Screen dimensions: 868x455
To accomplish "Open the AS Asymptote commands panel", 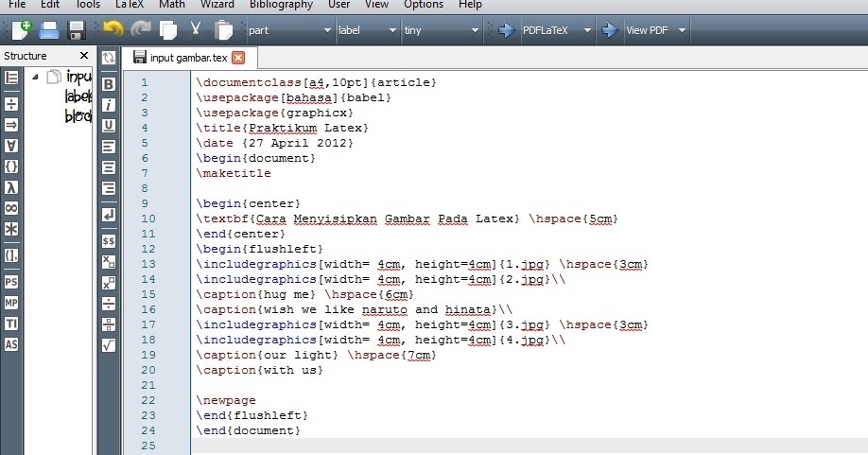I will (x=11, y=344).
